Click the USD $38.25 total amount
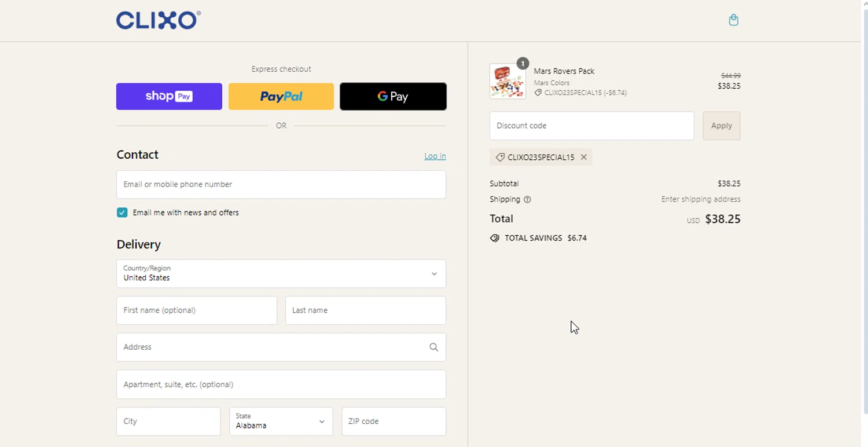This screenshot has height=447, width=868. tap(713, 219)
